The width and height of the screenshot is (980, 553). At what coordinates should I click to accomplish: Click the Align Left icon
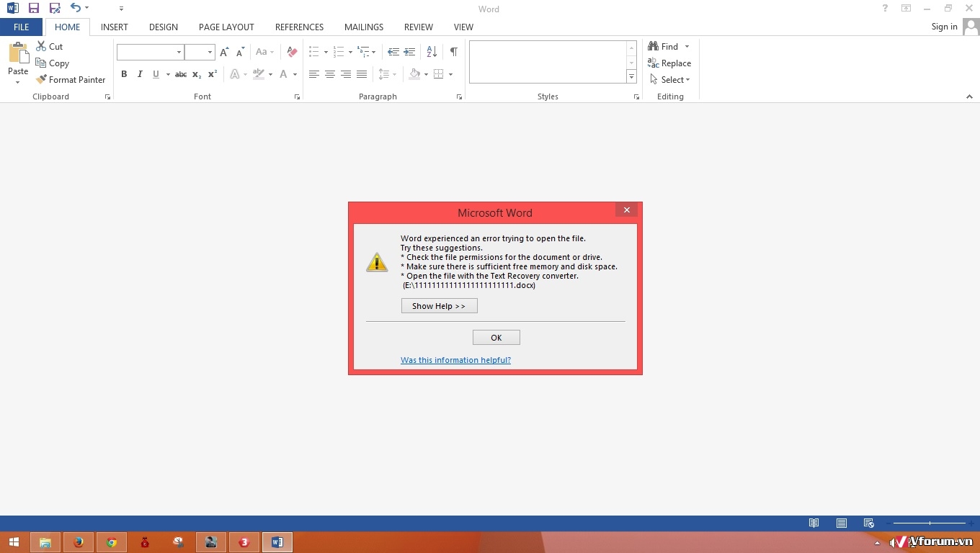314,74
